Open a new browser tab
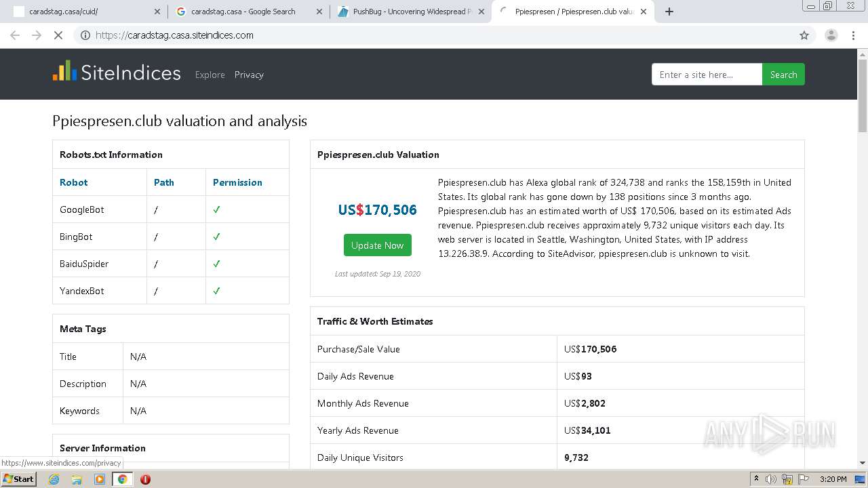 669,12
